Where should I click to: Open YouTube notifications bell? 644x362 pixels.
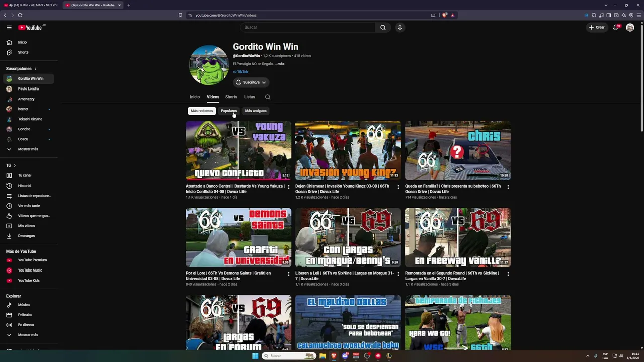coord(615,27)
